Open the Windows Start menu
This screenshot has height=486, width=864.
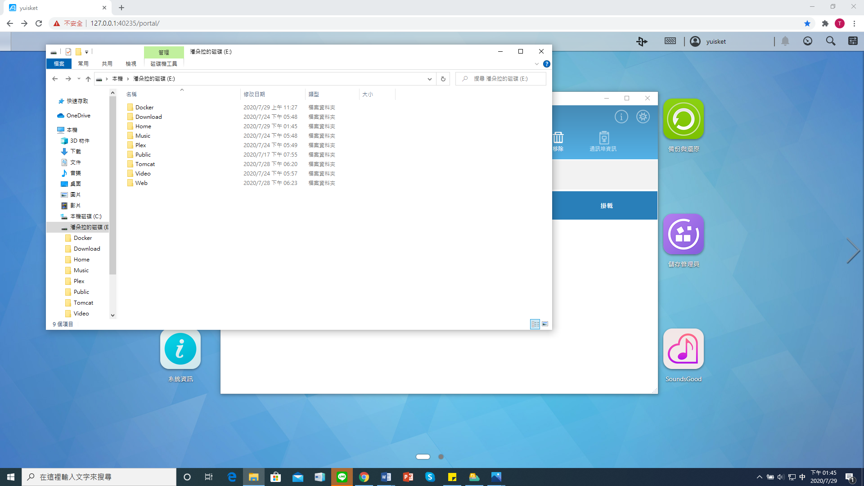[x=10, y=477]
